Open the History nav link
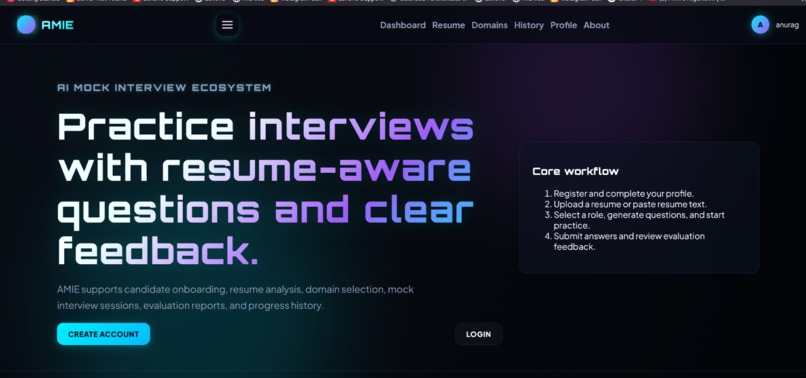The width and height of the screenshot is (806, 378). click(529, 25)
